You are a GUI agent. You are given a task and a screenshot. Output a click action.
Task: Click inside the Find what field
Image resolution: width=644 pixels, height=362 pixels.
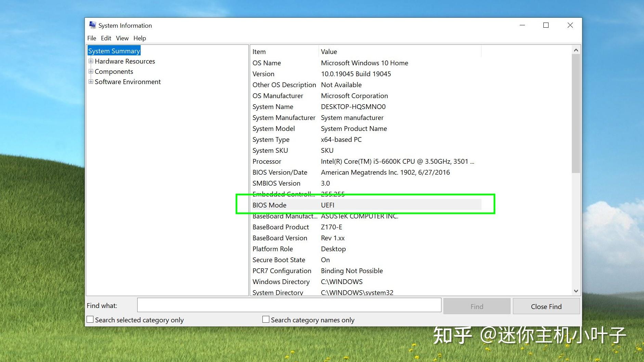click(288, 305)
